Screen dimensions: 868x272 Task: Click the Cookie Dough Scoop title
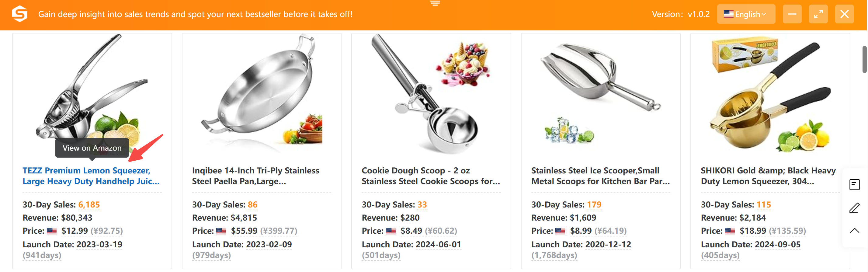(x=430, y=176)
